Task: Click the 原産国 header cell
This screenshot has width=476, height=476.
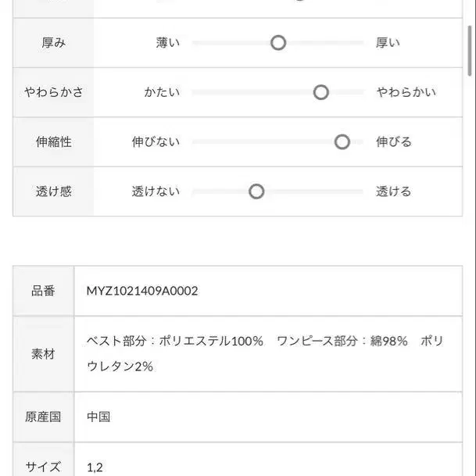Action: click(44, 417)
